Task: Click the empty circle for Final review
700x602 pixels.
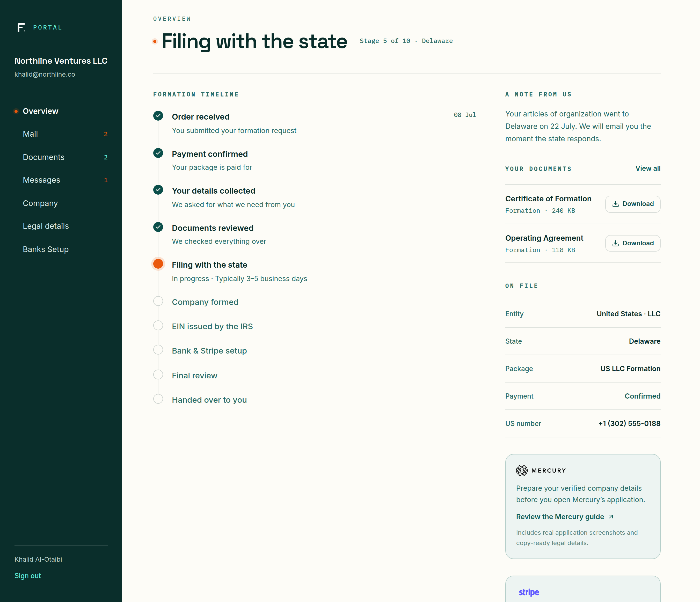Action: (158, 374)
